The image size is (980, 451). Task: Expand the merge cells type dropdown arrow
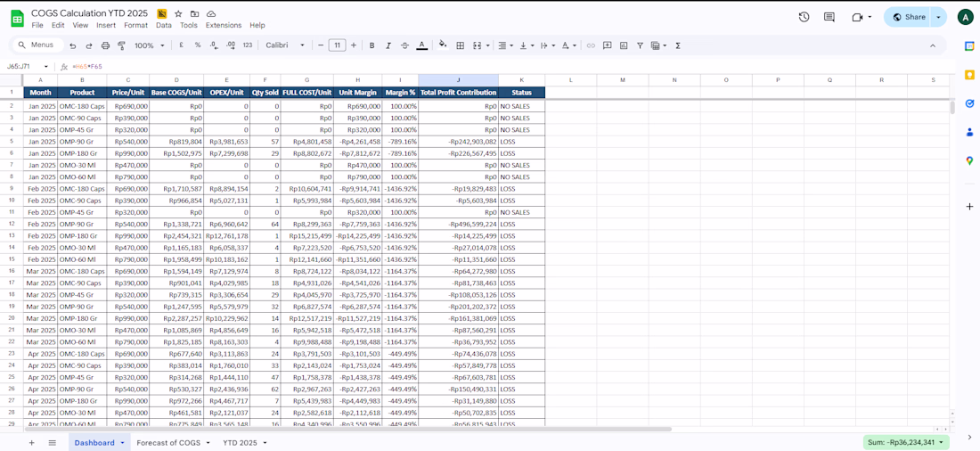point(487,45)
